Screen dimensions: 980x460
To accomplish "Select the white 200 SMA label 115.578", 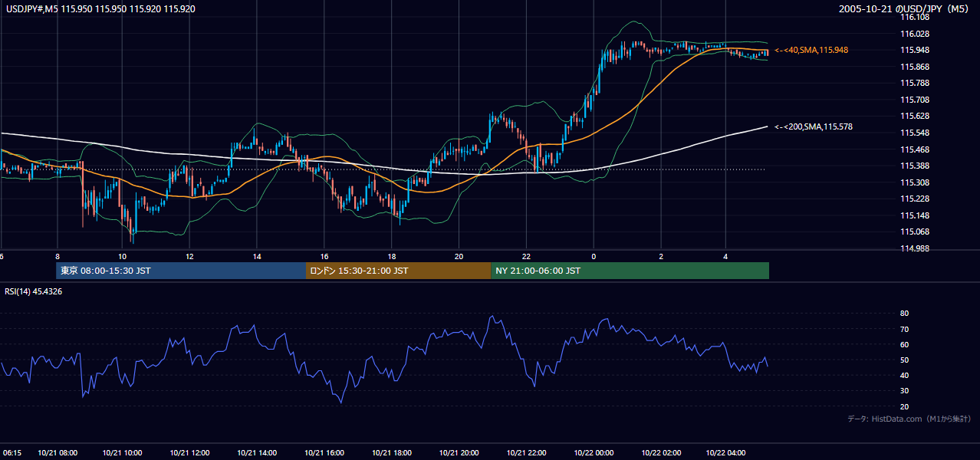I will tap(813, 127).
